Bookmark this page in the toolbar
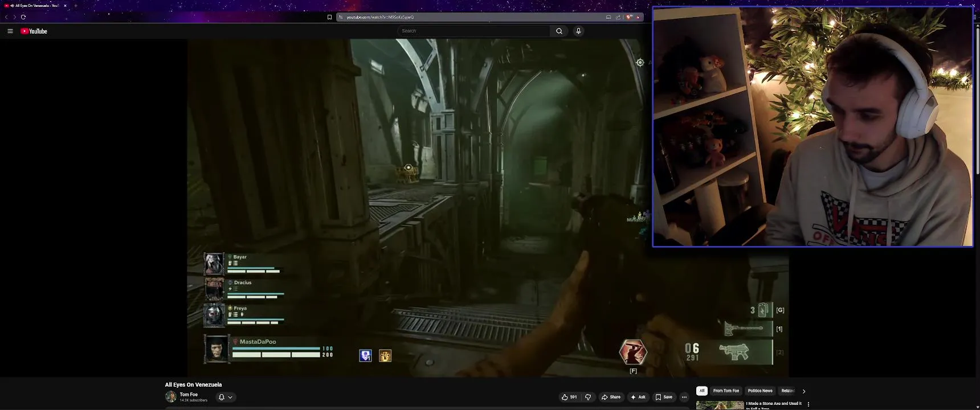The height and width of the screenshot is (410, 980). [x=329, y=17]
